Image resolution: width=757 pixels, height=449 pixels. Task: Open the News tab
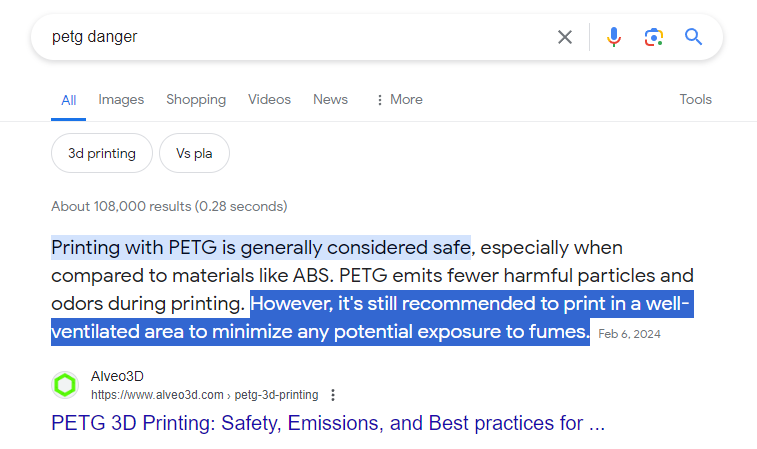click(330, 100)
